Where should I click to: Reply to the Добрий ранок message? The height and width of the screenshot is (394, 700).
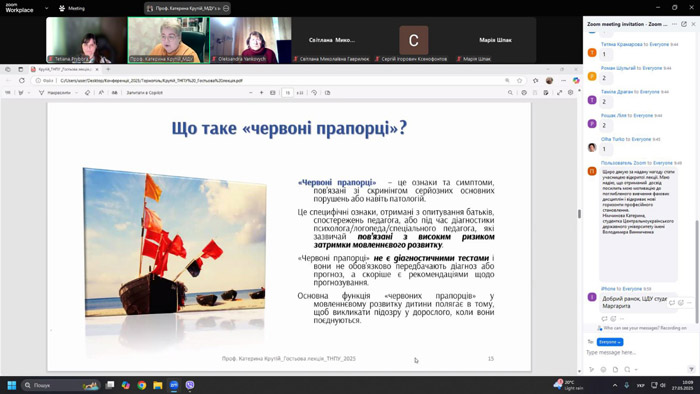604,319
